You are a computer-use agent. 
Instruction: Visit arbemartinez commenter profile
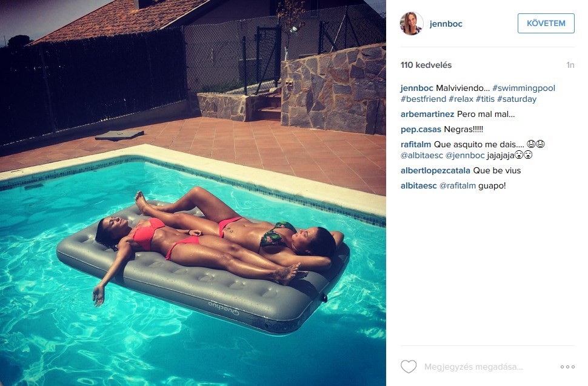click(x=427, y=115)
